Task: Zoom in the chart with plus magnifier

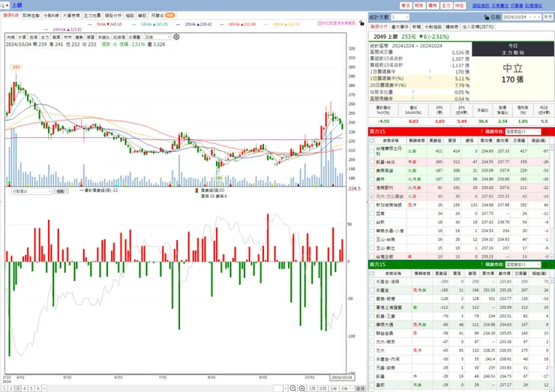Action: 302,388
